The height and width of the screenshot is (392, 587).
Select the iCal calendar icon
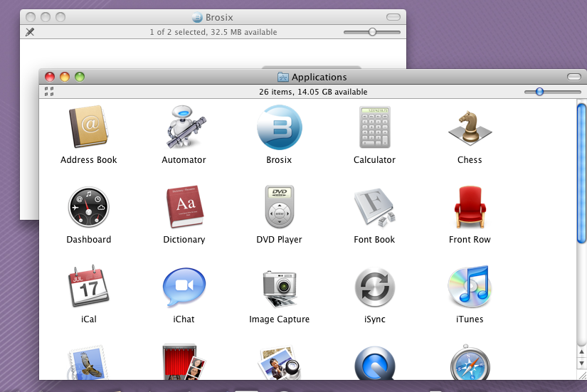[89, 286]
